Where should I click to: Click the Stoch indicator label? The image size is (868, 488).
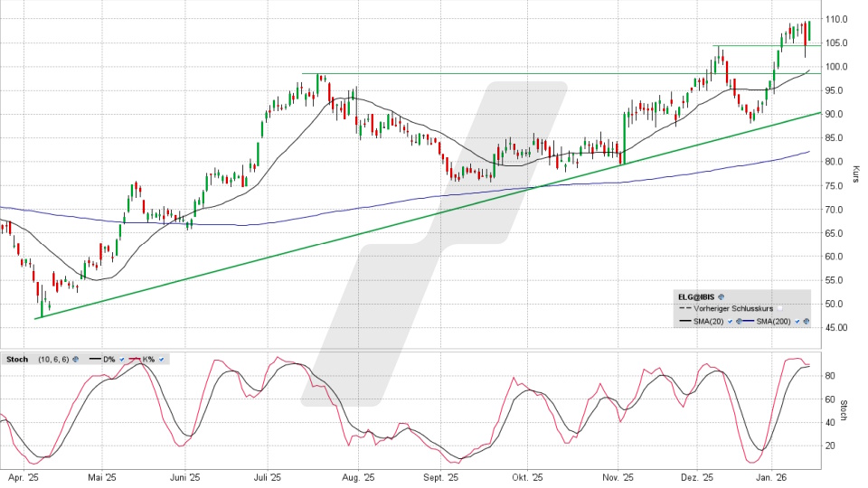pyautogui.click(x=16, y=360)
